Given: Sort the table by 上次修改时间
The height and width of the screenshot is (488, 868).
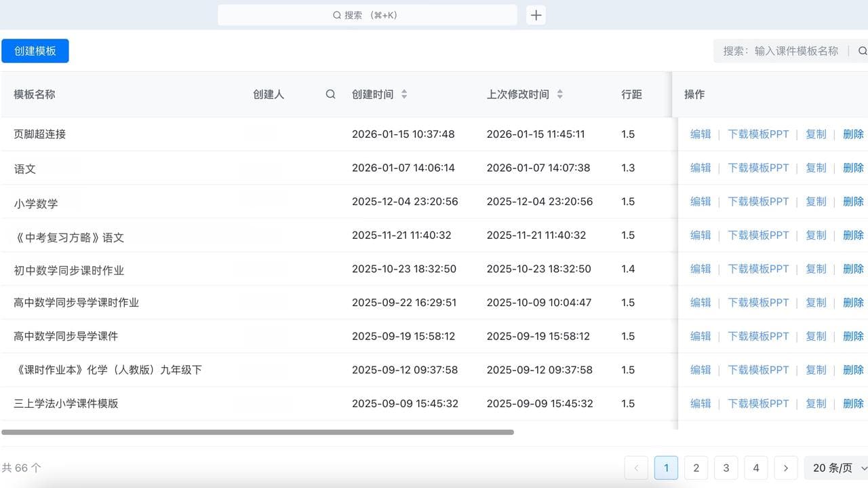Looking at the screenshot, I should click(559, 94).
